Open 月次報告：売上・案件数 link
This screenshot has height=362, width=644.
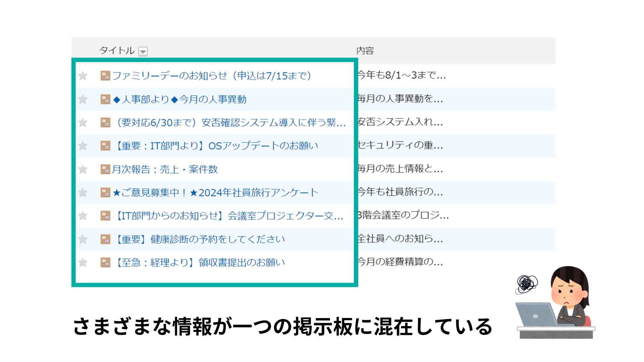(165, 169)
